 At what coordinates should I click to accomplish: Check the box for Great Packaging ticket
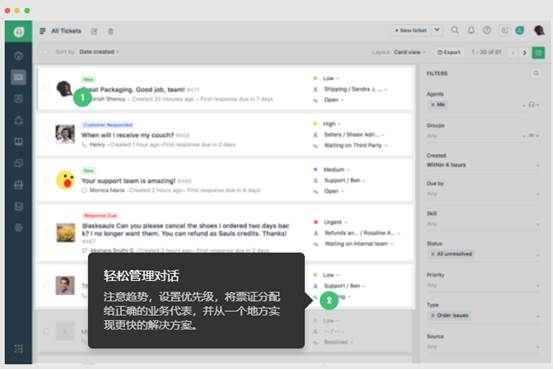coord(46,89)
